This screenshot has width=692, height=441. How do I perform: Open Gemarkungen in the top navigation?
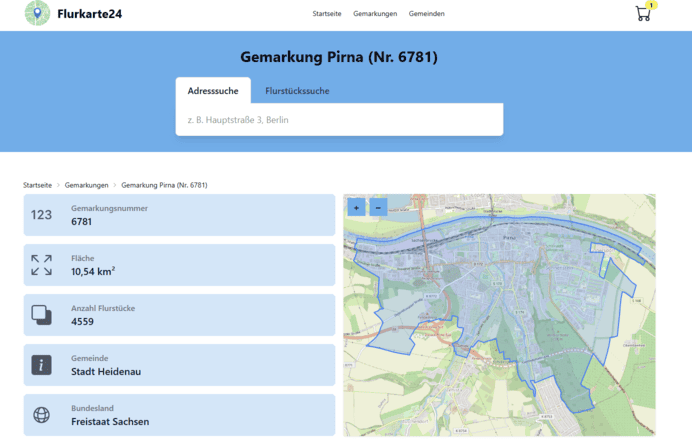[x=375, y=14]
